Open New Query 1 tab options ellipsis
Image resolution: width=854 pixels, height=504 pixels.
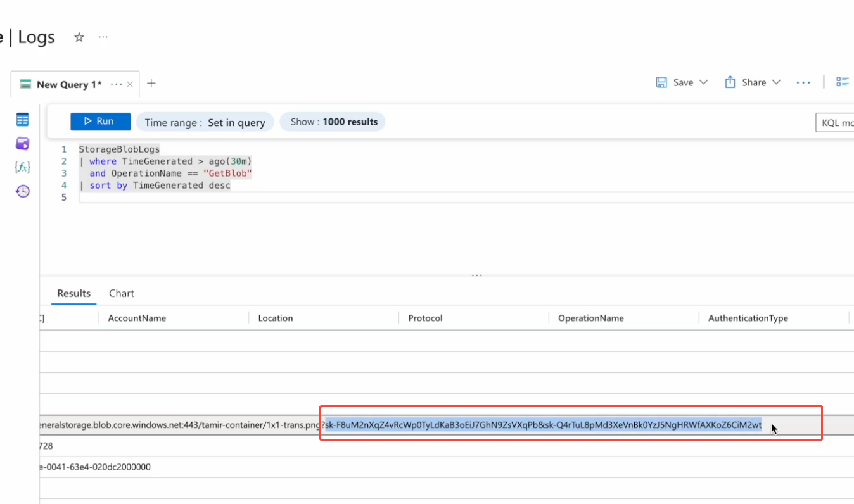coord(116,84)
